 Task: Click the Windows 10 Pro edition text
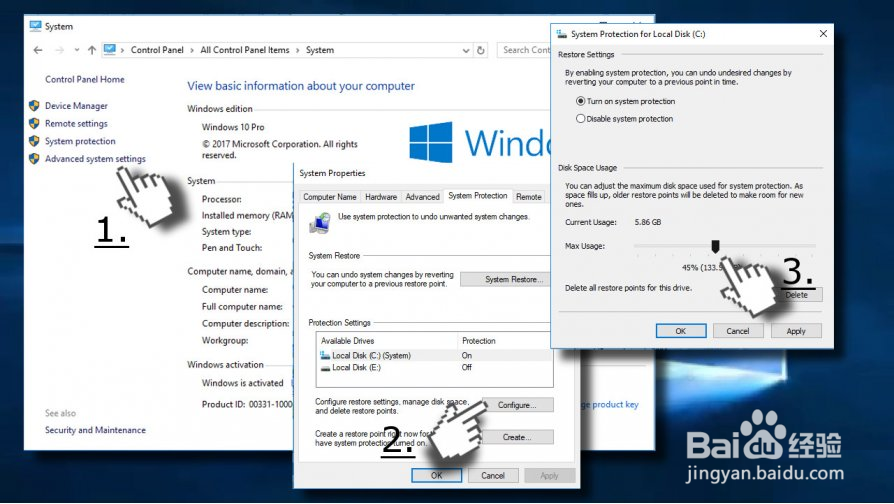(x=233, y=127)
